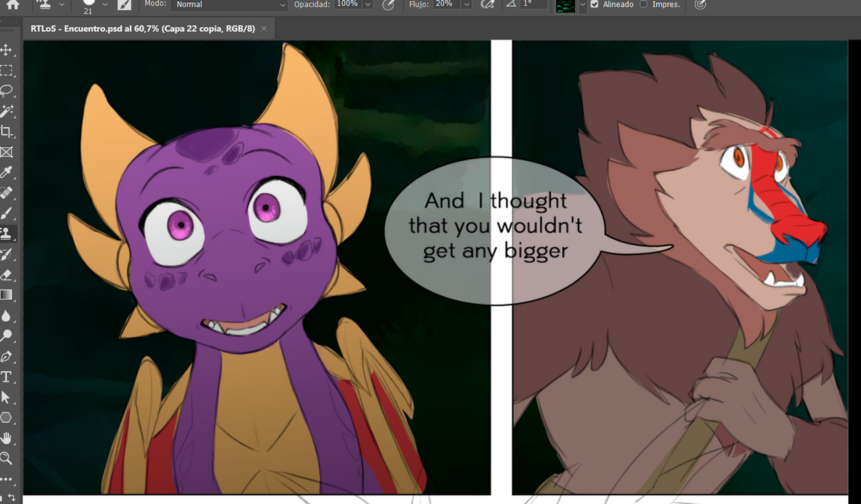Open the Edit Toolbar three-dots icon
Image resolution: width=861 pixels, height=504 pixels.
(x=7, y=480)
